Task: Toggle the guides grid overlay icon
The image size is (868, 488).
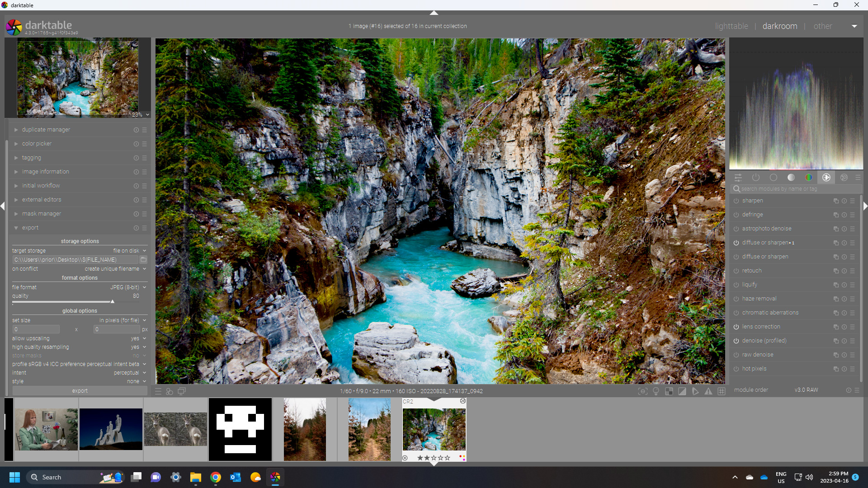Action: pyautogui.click(x=722, y=391)
